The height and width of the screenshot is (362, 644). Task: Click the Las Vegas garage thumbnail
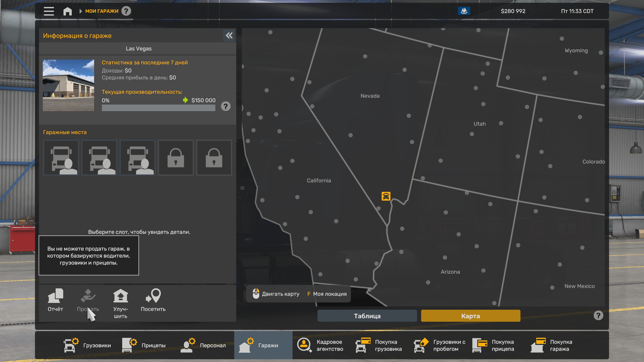(x=68, y=85)
